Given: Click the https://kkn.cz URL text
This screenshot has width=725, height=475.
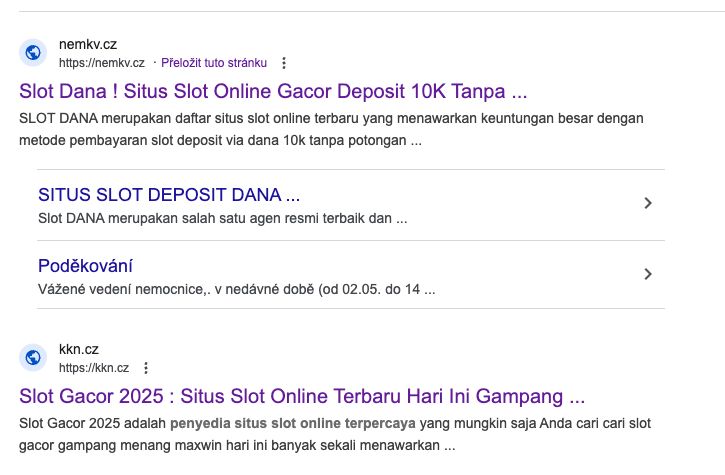Looking at the screenshot, I should (x=94, y=368).
